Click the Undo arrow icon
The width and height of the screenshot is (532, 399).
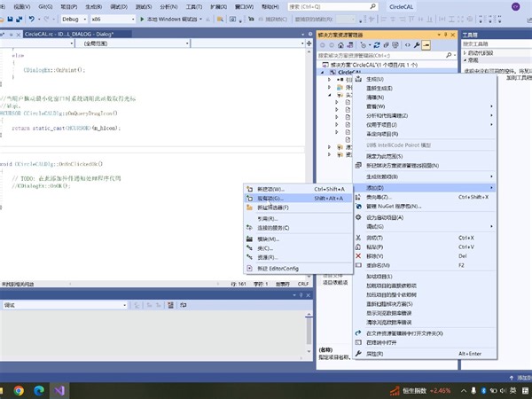[x=32, y=20]
